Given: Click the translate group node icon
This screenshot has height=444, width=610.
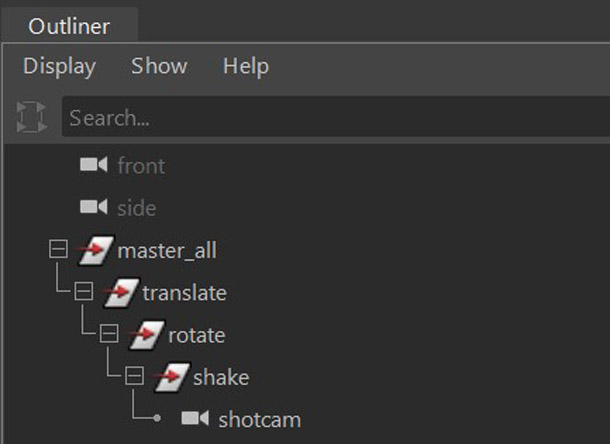Looking at the screenshot, I should click(x=119, y=293).
